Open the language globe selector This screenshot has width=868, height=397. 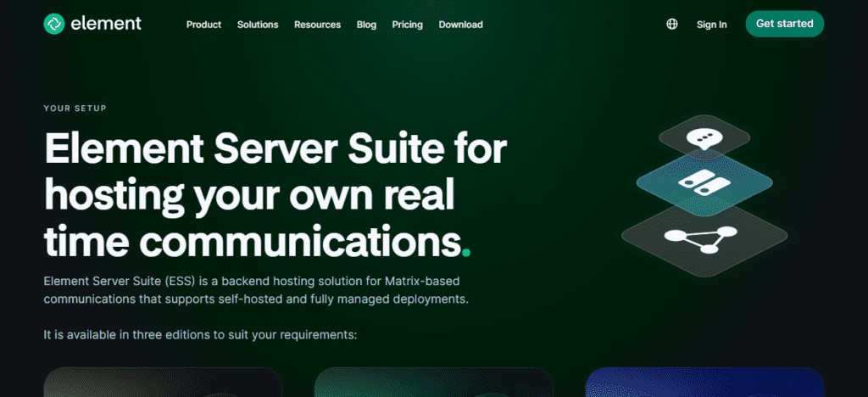click(x=672, y=25)
